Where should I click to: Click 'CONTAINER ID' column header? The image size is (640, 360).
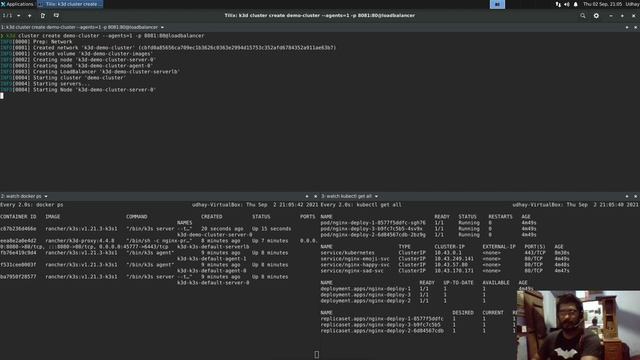[x=18, y=217]
